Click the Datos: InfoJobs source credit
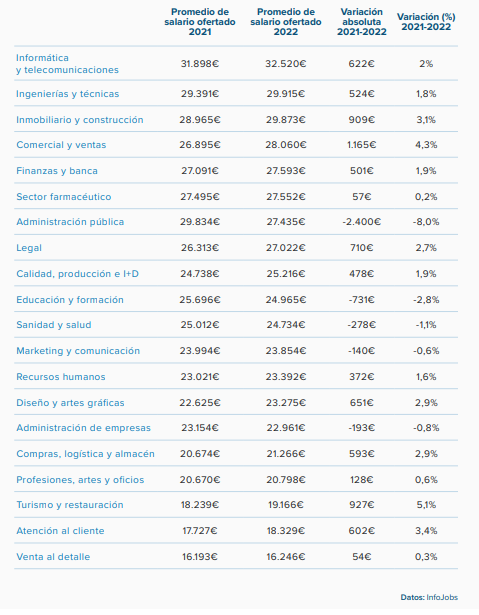 click(429, 597)
